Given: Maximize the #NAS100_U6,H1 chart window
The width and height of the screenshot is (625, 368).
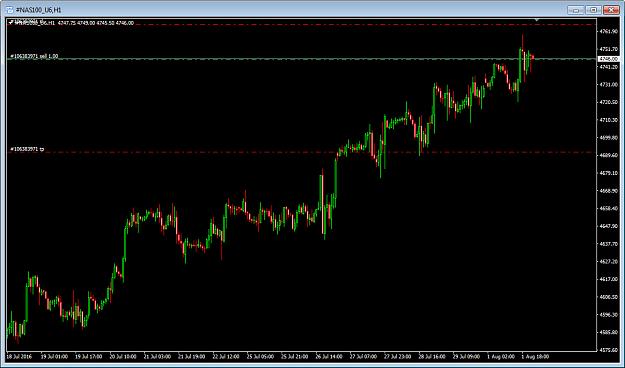Looking at the screenshot, I should [593, 10].
